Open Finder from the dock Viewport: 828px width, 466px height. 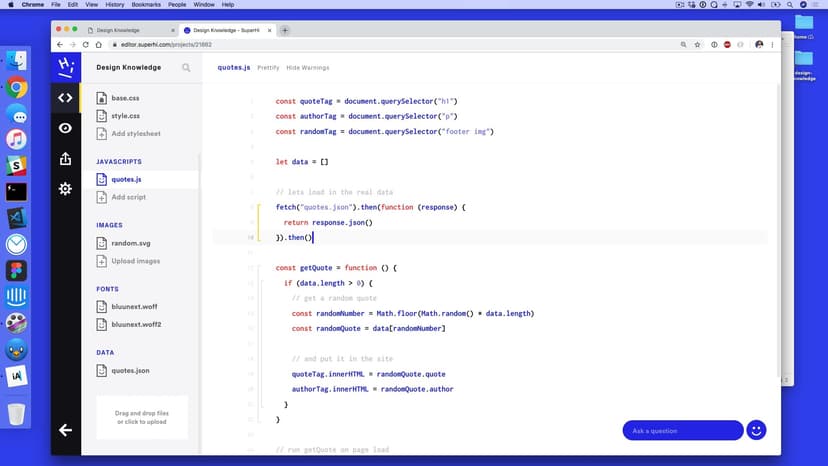16,62
